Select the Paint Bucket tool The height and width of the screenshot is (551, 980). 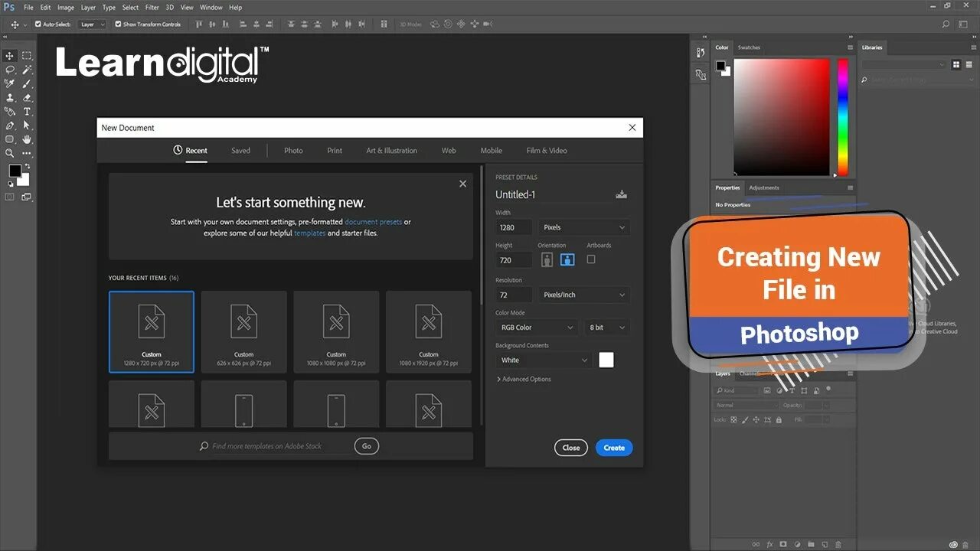pos(10,112)
